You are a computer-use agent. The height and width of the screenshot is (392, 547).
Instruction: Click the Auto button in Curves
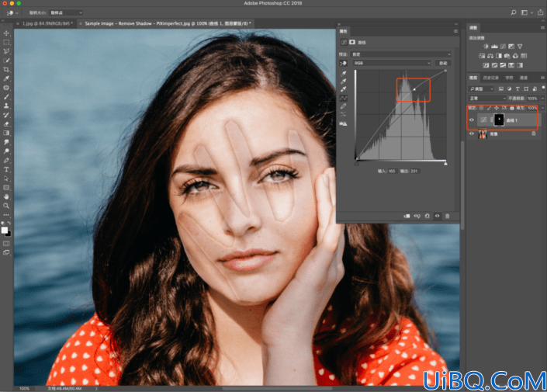443,63
